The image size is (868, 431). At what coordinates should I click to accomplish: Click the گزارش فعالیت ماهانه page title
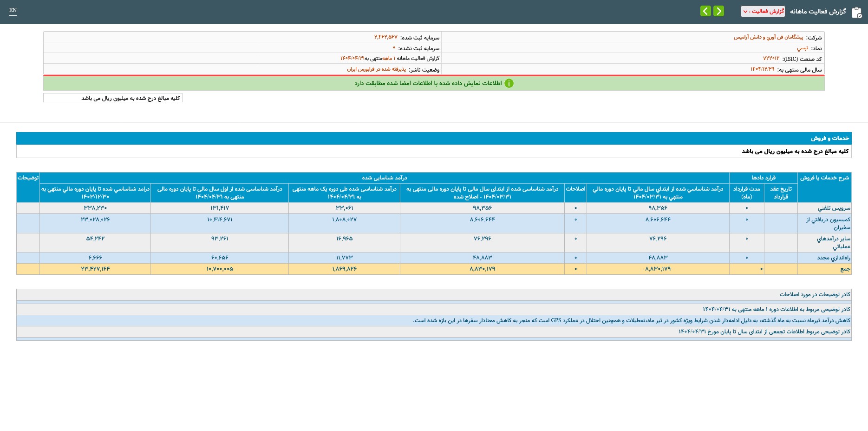point(818,11)
